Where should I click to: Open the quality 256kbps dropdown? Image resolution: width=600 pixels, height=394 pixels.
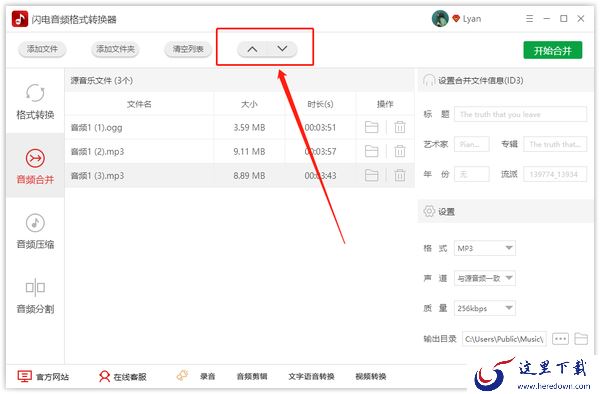coord(484,308)
